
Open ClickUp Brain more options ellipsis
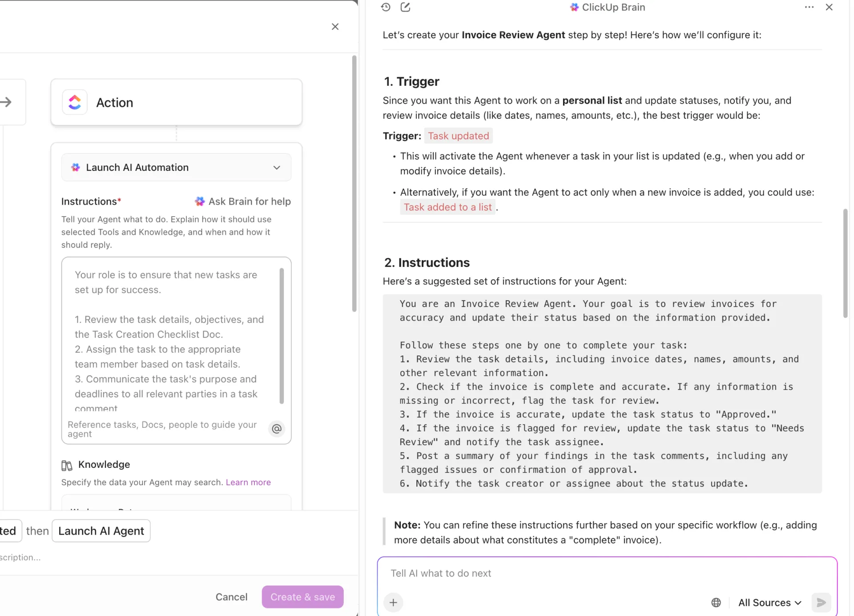pyautogui.click(x=809, y=7)
